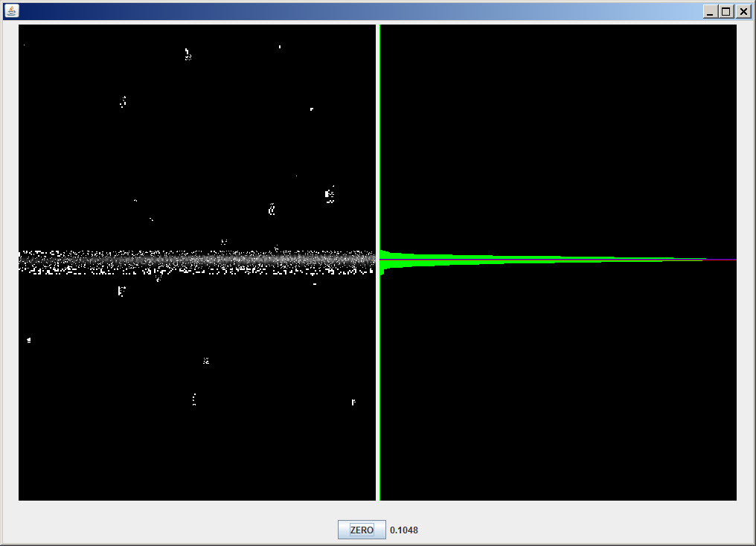The image size is (756, 546).
Task: Maximize the application window
Action: [726, 12]
